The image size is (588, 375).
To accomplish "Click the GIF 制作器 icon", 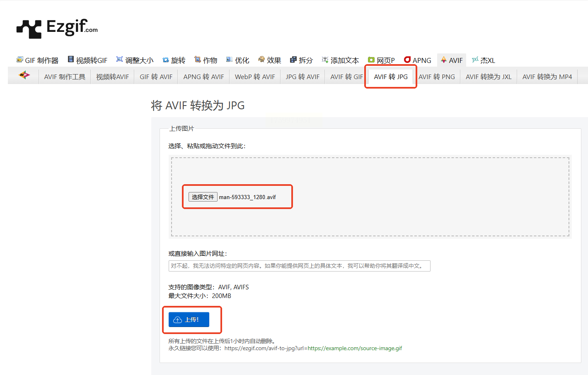I will tap(19, 60).
